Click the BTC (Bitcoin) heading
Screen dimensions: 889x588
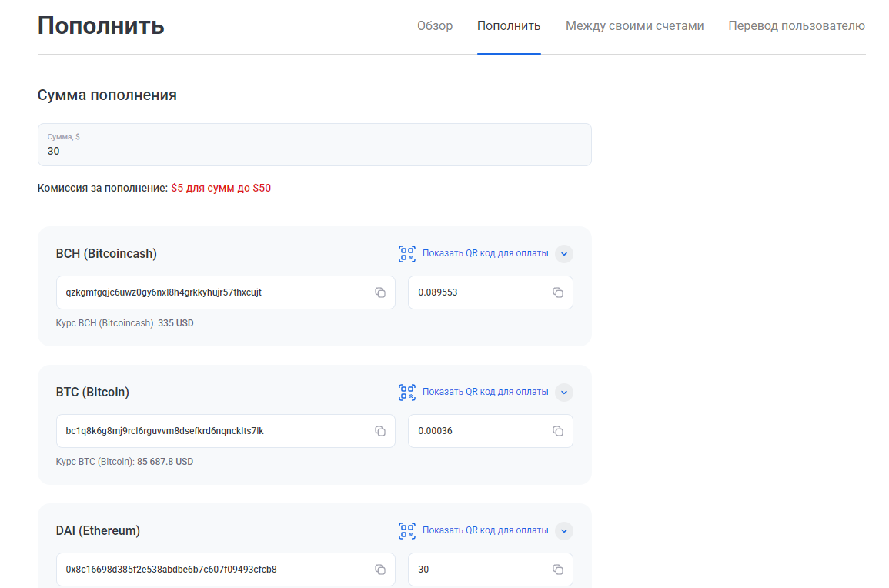pyautogui.click(x=92, y=392)
